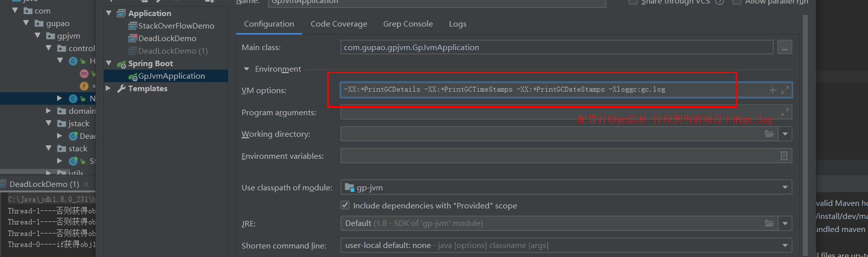868x257 pixels.
Task: Click the Templates wrench icon
Action: tap(121, 89)
